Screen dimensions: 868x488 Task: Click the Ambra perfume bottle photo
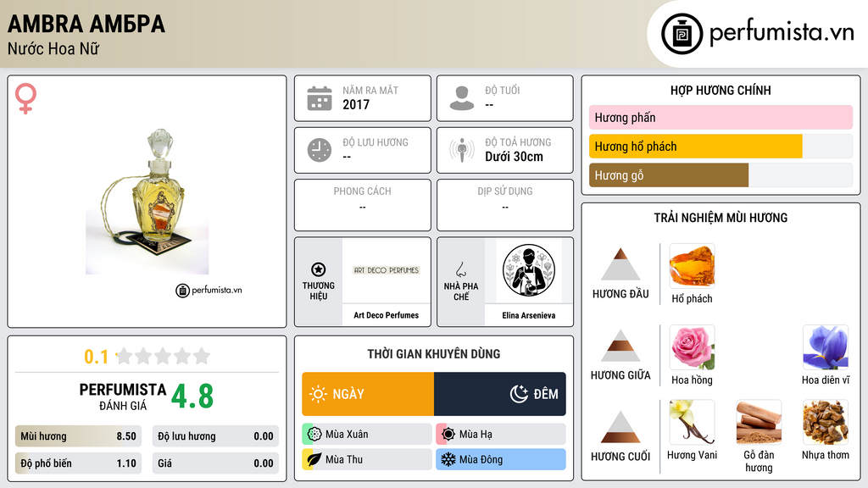[x=147, y=202]
